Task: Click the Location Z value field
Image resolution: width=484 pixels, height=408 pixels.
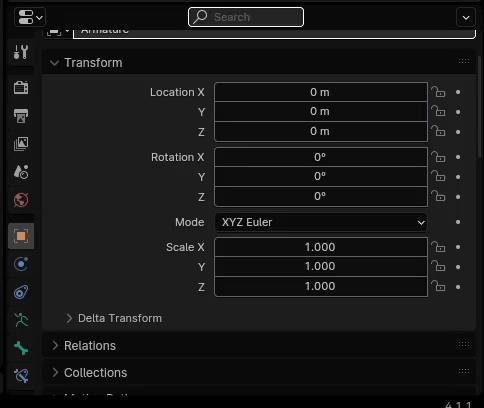Action: click(321, 131)
